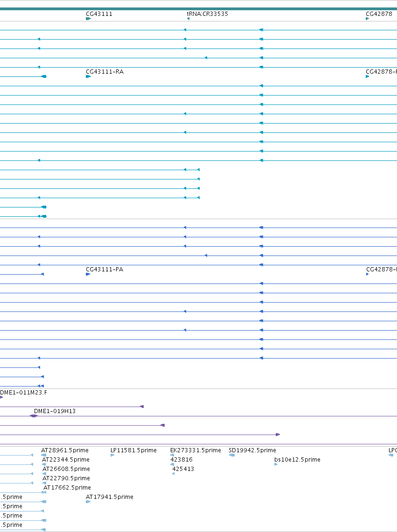Screen dimensions: 397x532
Task: Click the CG42878 gene label
Action: (379, 14)
